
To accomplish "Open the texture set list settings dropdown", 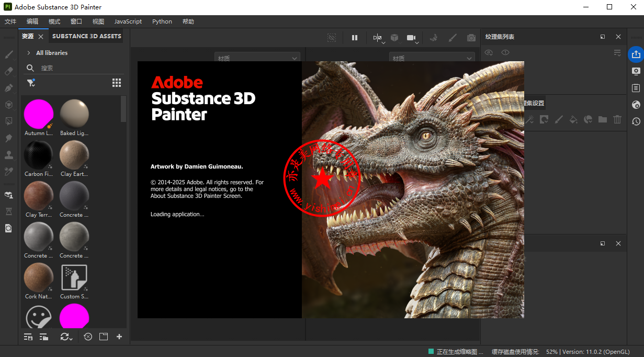I will [x=617, y=53].
